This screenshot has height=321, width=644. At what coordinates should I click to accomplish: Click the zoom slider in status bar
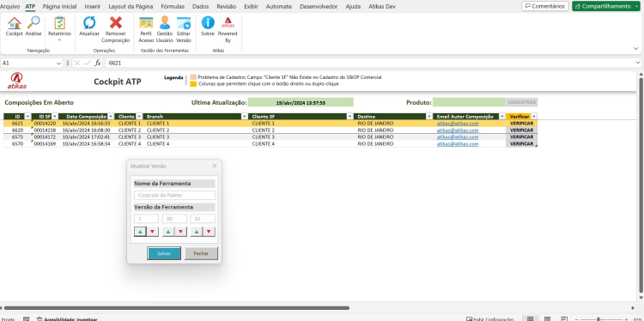tap(598, 319)
